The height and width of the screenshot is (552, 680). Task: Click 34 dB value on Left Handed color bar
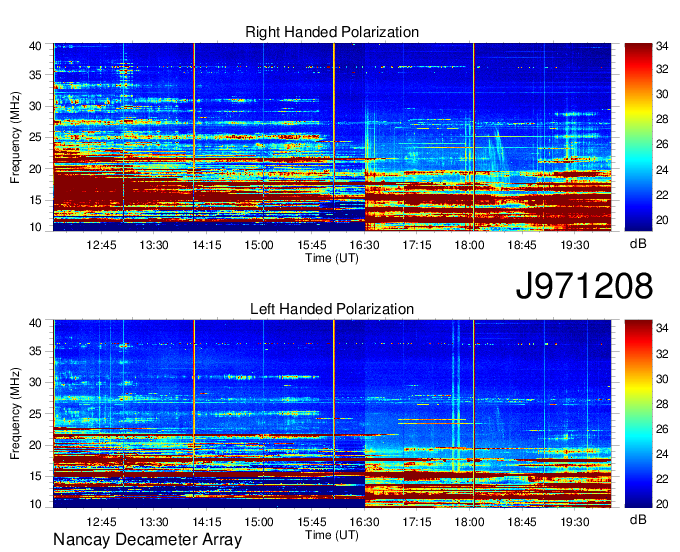pos(662,329)
